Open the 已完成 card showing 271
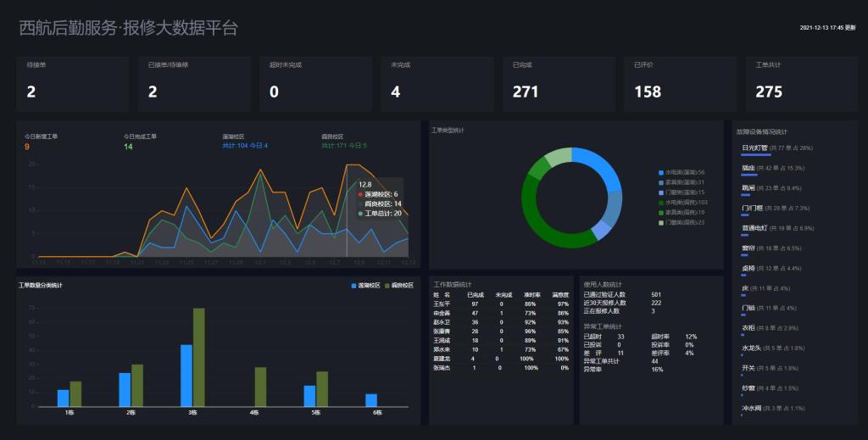The height and width of the screenshot is (440, 868). [558, 84]
